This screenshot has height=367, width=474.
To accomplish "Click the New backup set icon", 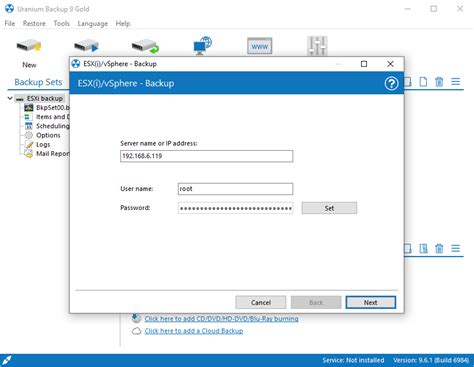I will point(29,46).
